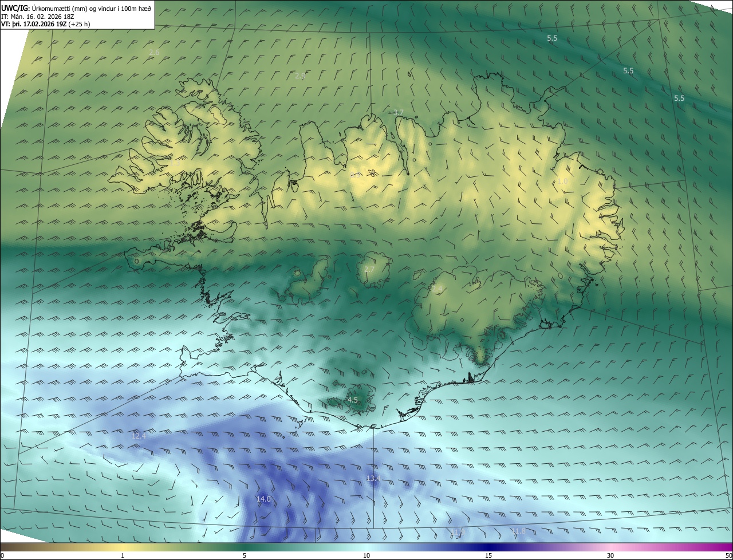Click the 12.4 value label
Image resolution: width=733 pixels, height=560 pixels.
pos(139,436)
